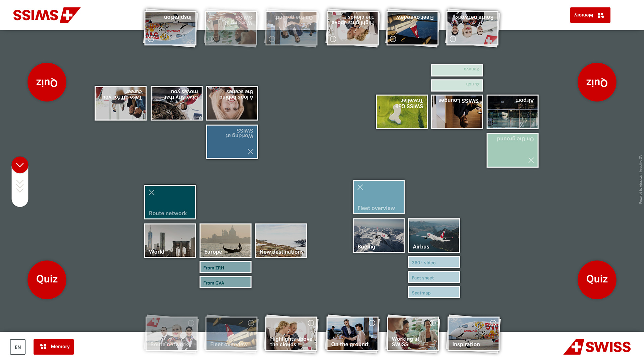Close the upside-down On the ground tile
The height and width of the screenshot is (362, 644).
click(531, 160)
